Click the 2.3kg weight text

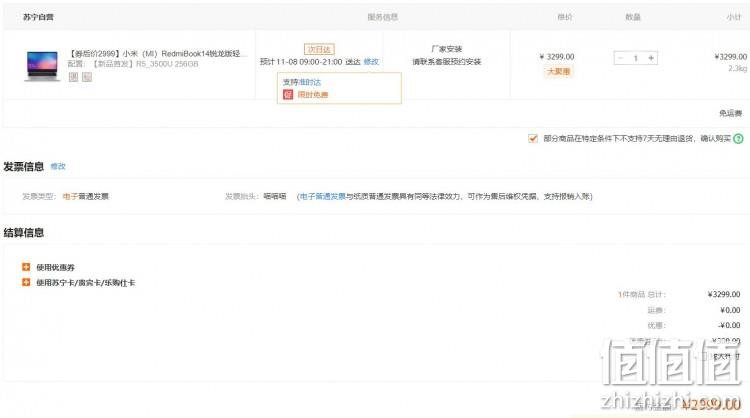pyautogui.click(x=737, y=68)
